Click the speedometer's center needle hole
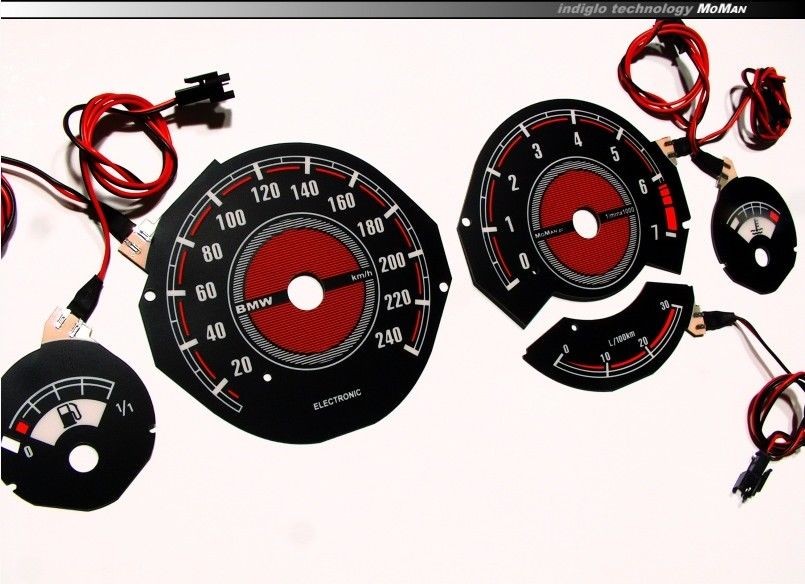 (x=305, y=294)
